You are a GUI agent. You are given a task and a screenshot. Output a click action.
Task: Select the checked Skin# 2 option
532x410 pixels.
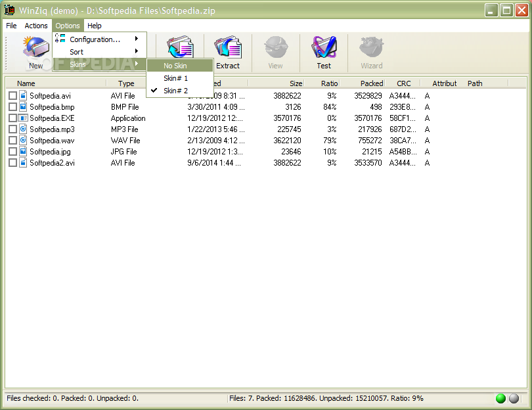click(180, 91)
